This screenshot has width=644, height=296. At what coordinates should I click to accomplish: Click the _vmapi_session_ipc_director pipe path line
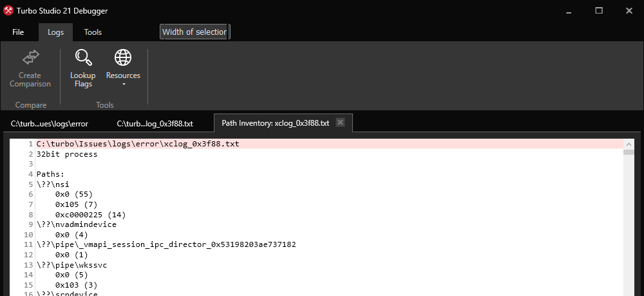pos(166,244)
